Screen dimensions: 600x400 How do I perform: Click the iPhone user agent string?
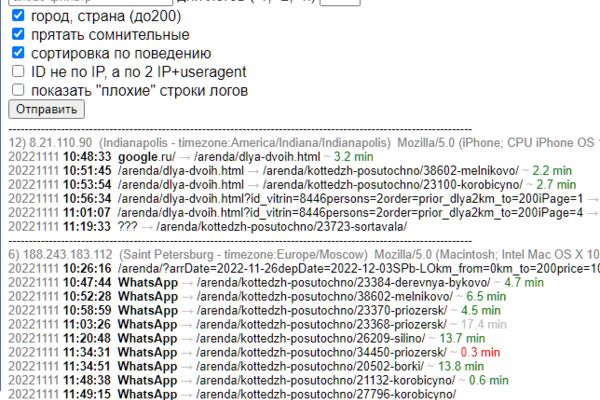pyautogui.click(x=499, y=143)
